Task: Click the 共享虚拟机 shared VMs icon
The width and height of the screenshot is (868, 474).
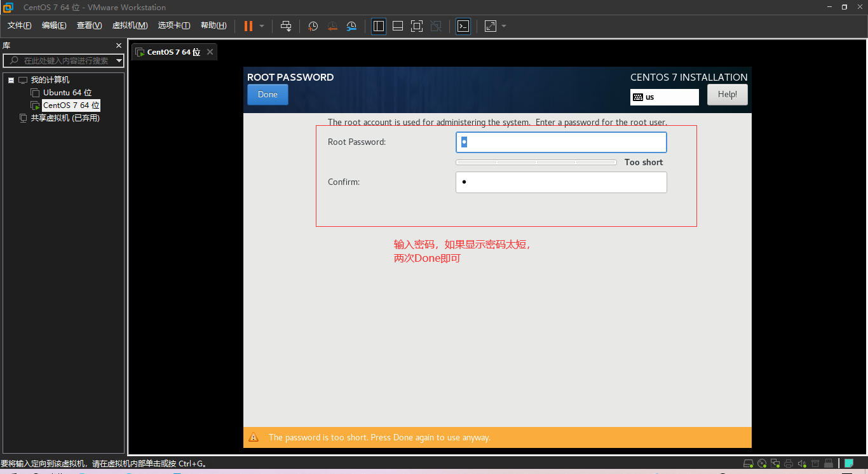Action: (23, 118)
